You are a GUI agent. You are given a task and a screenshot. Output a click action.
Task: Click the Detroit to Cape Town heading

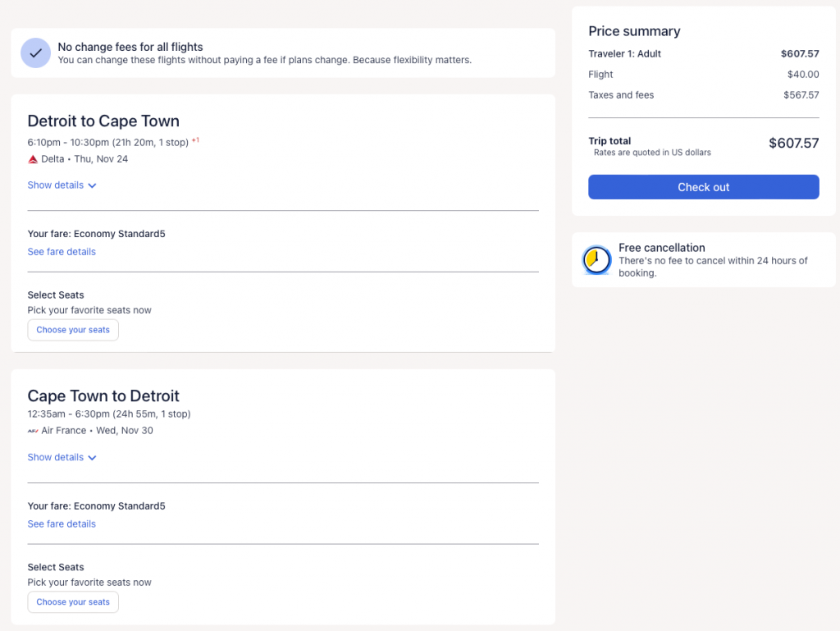(103, 121)
